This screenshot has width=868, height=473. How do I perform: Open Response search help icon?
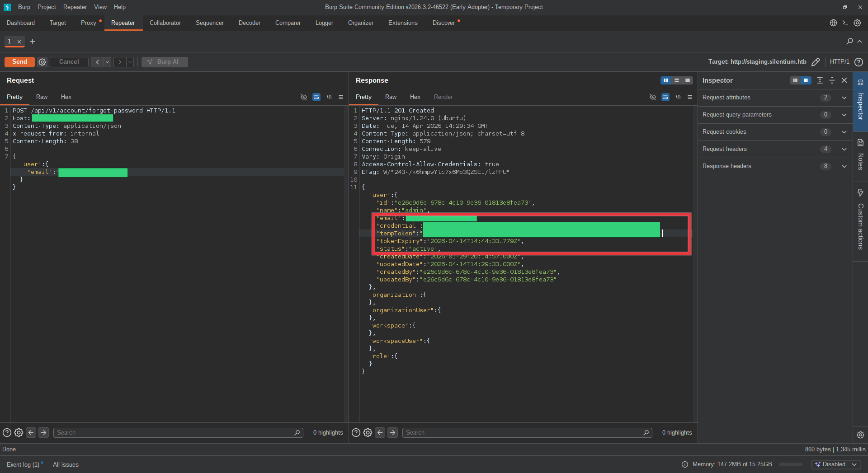coord(356,433)
